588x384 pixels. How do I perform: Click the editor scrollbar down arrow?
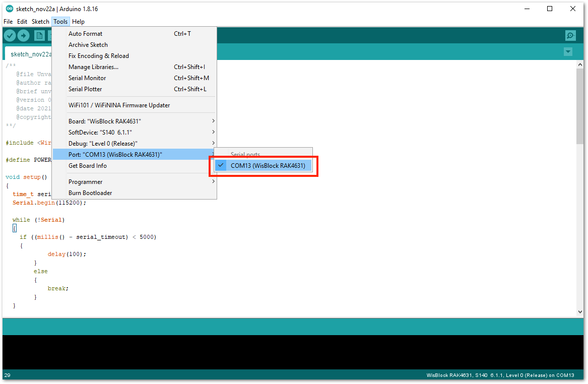click(580, 312)
